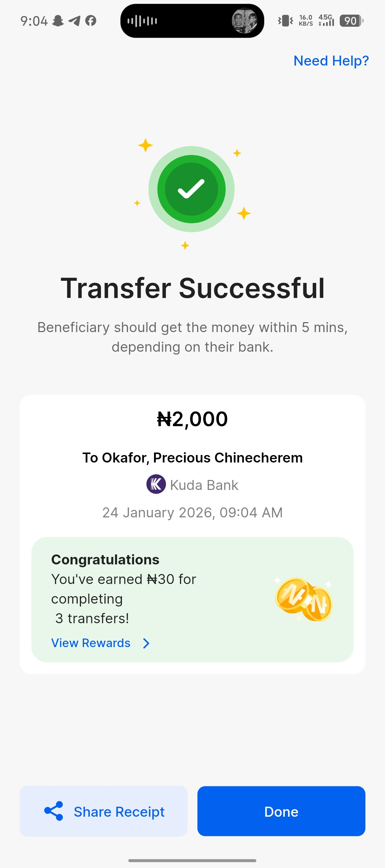Open the View Rewards link
The height and width of the screenshot is (868, 385).
pyautogui.click(x=91, y=643)
